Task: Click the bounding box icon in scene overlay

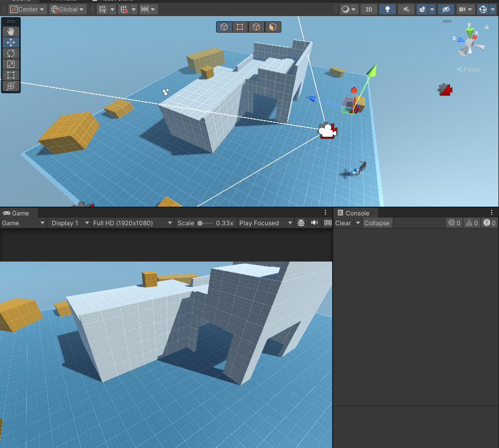Action: coord(240,27)
